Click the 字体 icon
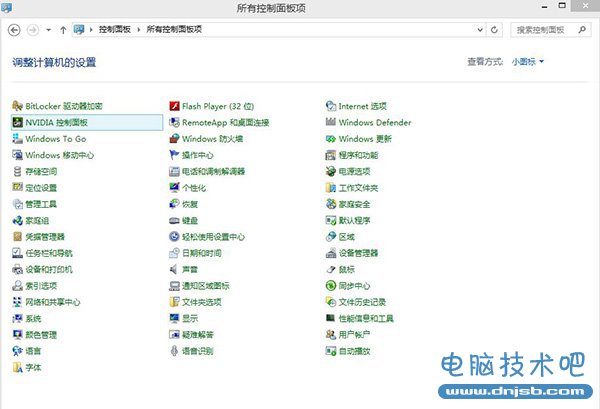Image resolution: width=600 pixels, height=409 pixels. click(x=17, y=367)
